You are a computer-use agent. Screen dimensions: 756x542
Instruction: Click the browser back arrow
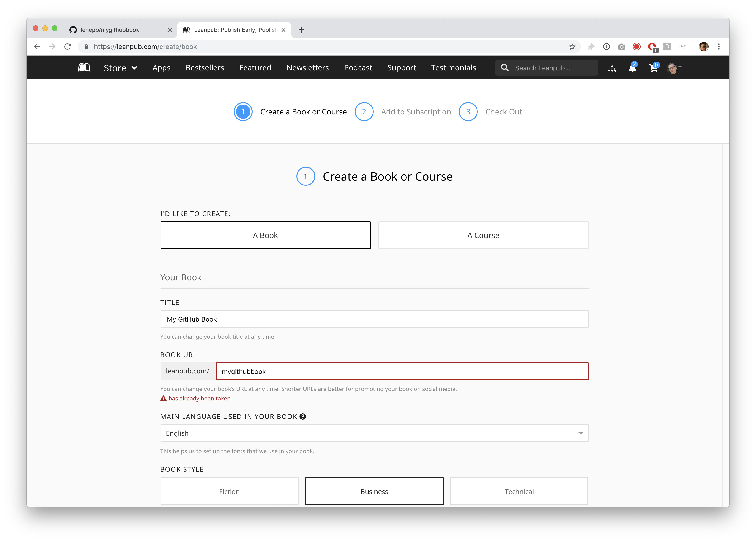pos(37,47)
